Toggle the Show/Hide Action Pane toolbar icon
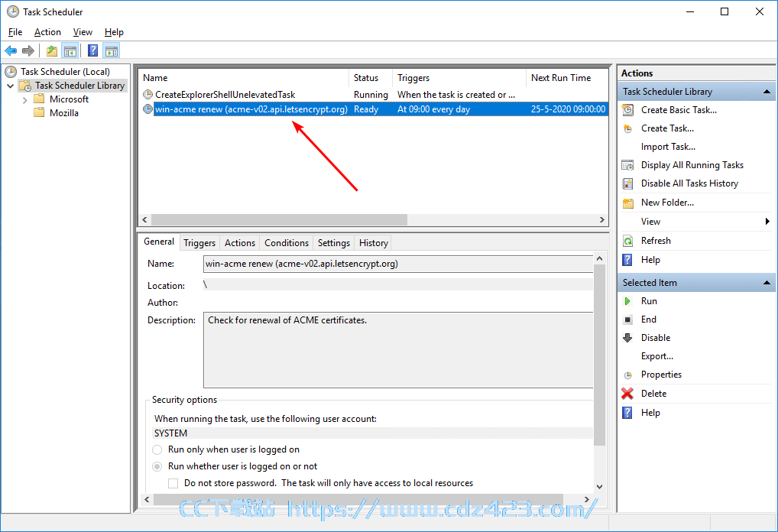 112,50
